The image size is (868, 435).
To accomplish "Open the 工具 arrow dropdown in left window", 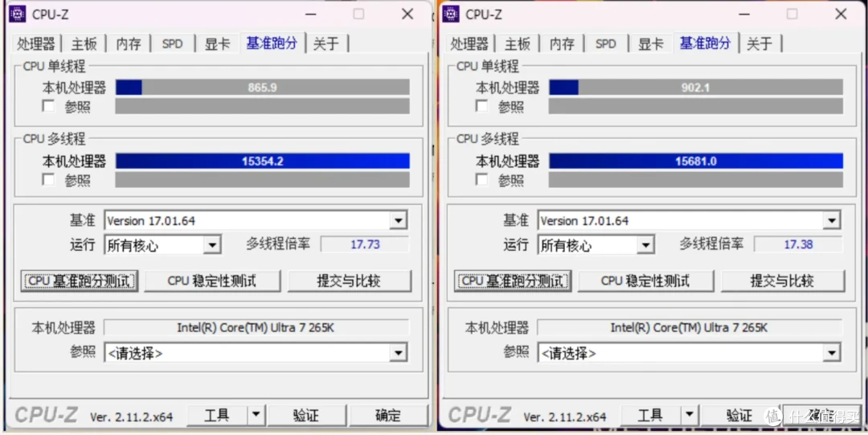I will pyautogui.click(x=256, y=415).
